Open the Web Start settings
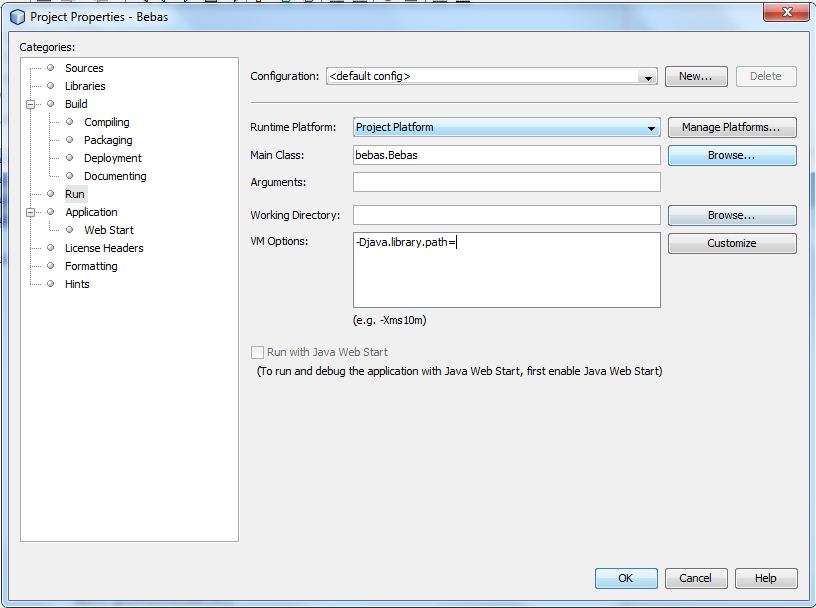Viewport: 816px width, 608px height. tap(109, 230)
